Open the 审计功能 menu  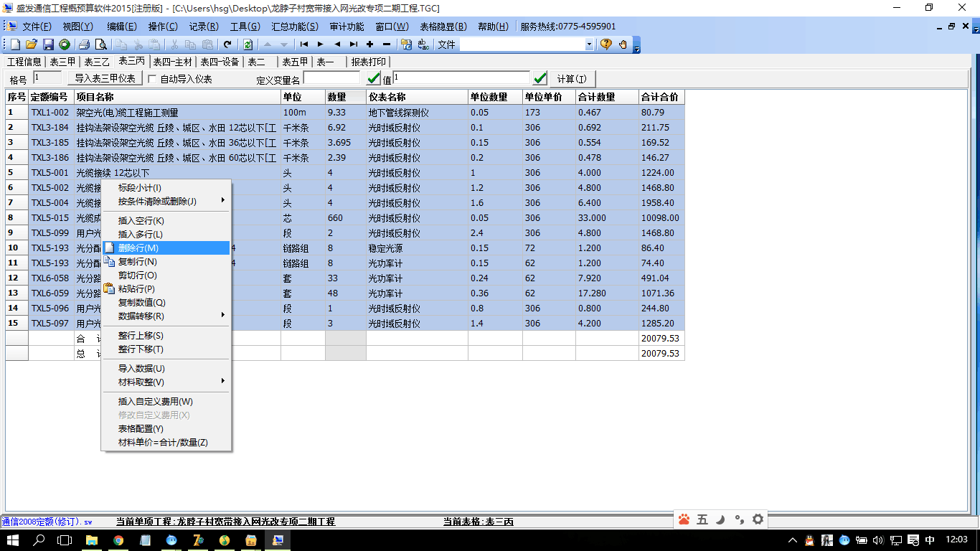pyautogui.click(x=347, y=27)
